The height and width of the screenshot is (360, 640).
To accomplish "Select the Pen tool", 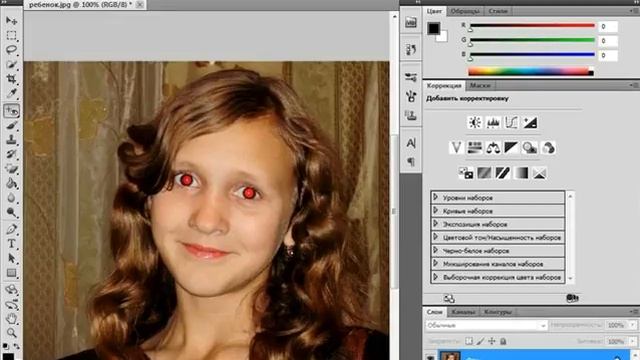I will click(x=11, y=229).
